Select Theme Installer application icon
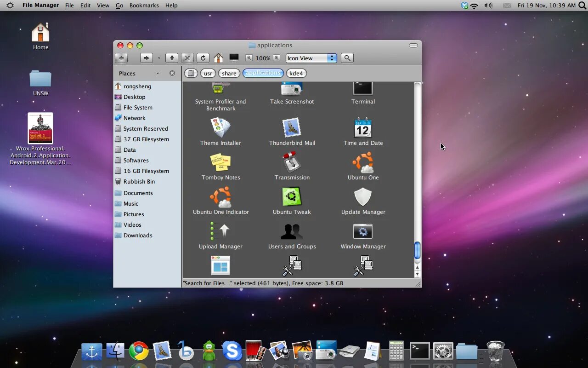Screen dimensions: 588x368 [x=220, y=128]
